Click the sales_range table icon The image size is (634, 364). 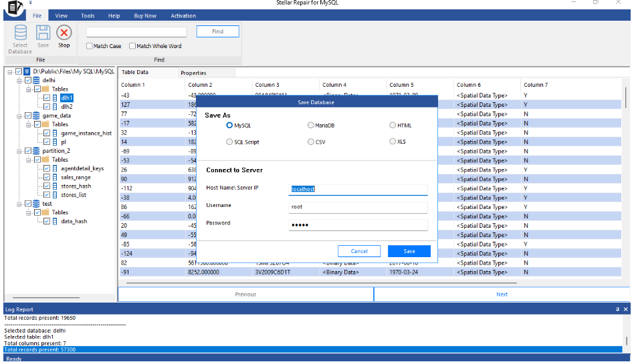click(55, 178)
